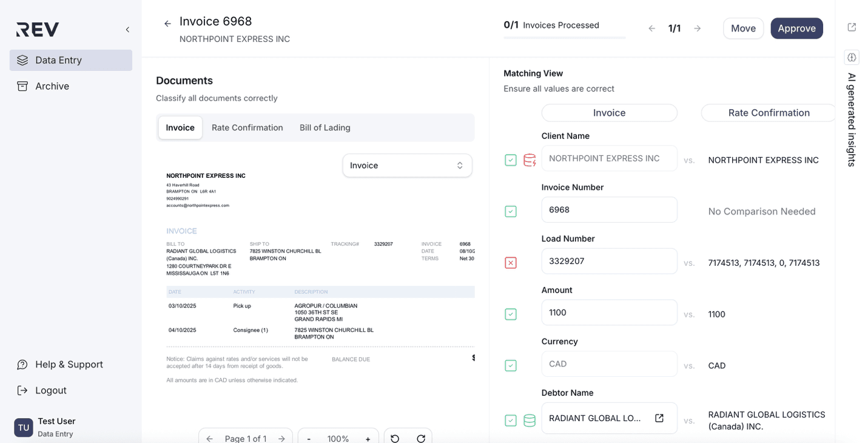The width and height of the screenshot is (868, 443).
Task: Click the external link icon at top right
Action: (852, 27)
